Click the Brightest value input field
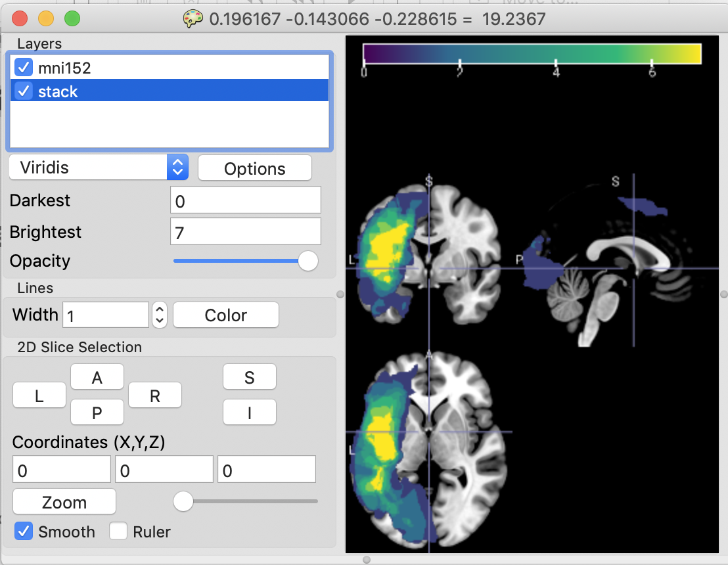This screenshot has height=565, width=728. coord(245,232)
